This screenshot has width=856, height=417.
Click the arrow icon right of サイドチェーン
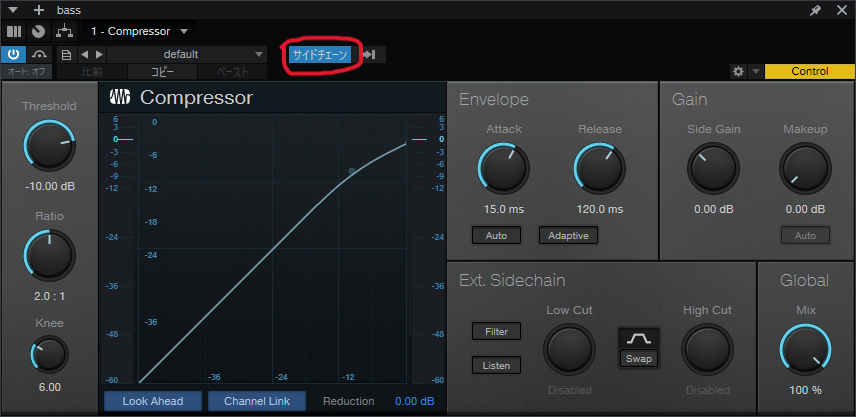pos(369,55)
